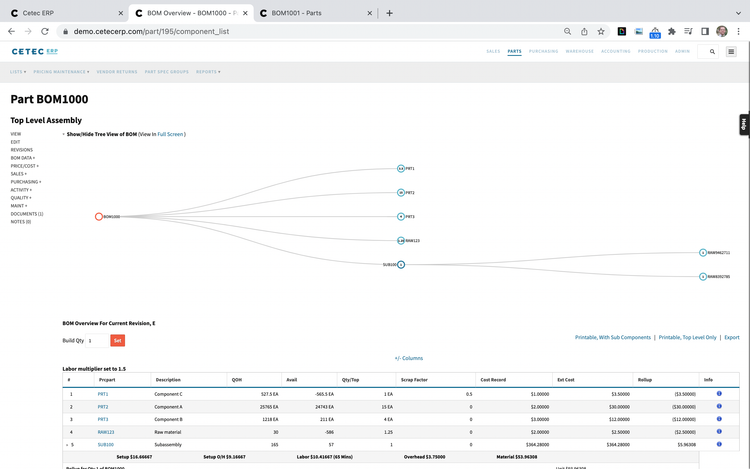Viewport: 750px width, 469px height.
Task: Click the browser reload icon
Action: pos(48,31)
